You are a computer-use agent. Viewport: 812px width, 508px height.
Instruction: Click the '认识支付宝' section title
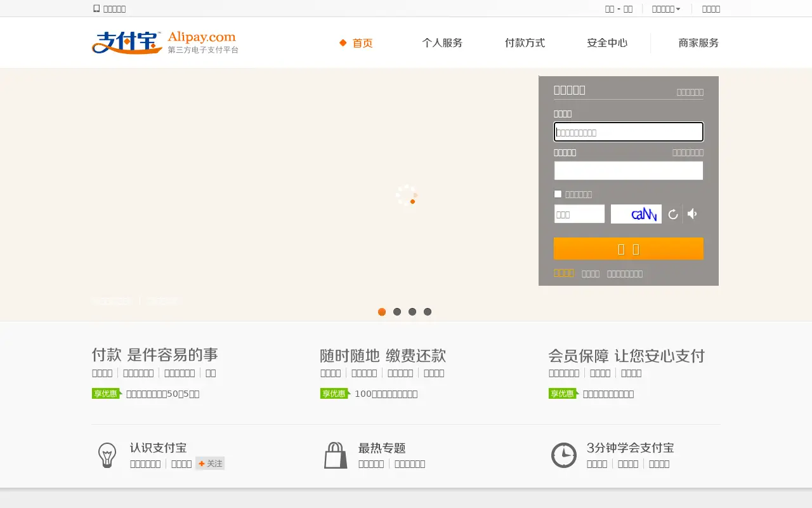pos(158,448)
